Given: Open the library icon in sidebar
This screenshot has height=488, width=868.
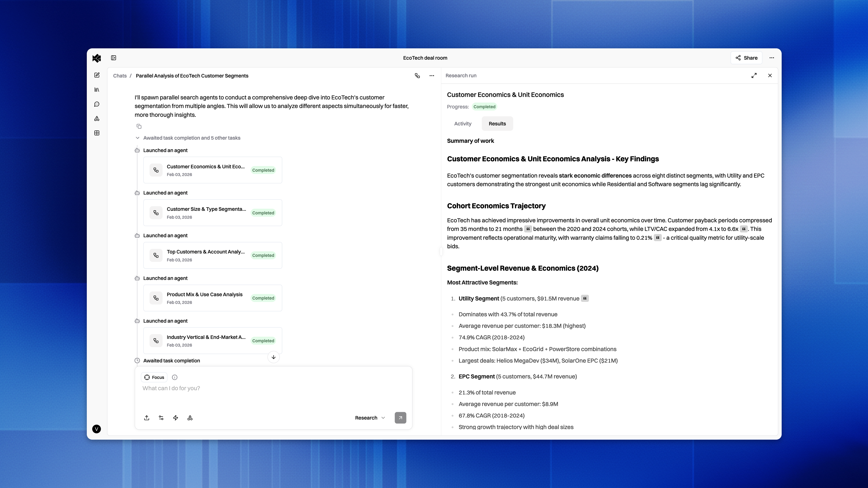Looking at the screenshot, I should 97,90.
